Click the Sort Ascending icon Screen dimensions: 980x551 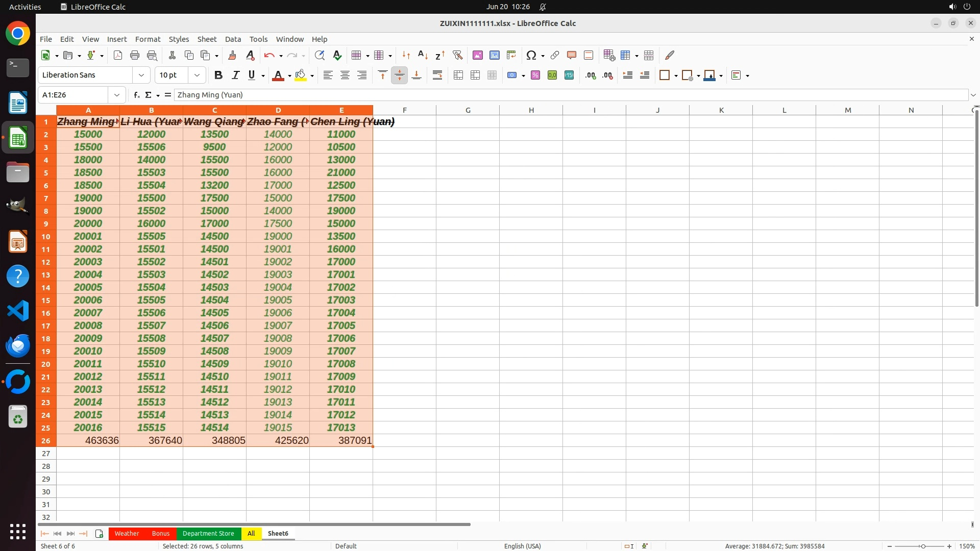[x=423, y=55]
